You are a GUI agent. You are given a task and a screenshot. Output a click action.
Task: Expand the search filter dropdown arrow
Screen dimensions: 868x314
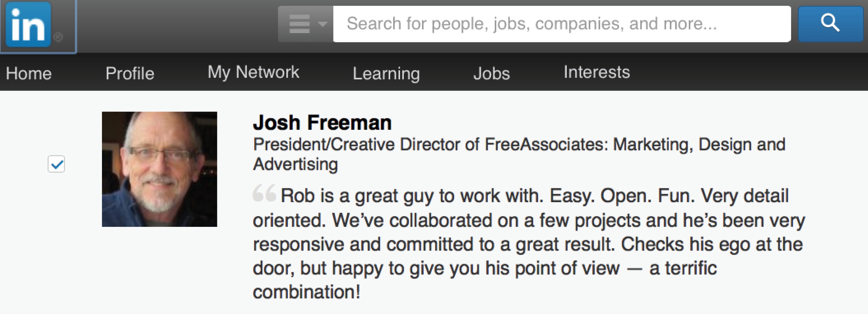click(322, 24)
